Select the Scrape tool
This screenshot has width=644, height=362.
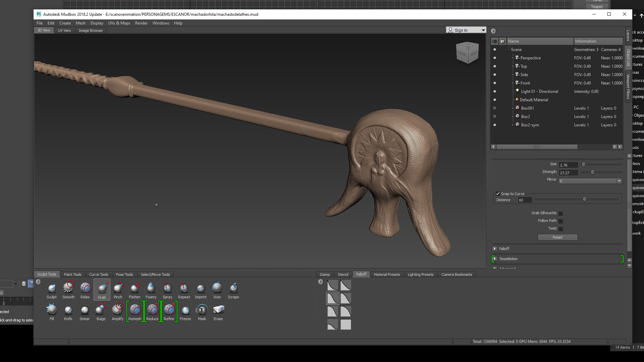[233, 291]
